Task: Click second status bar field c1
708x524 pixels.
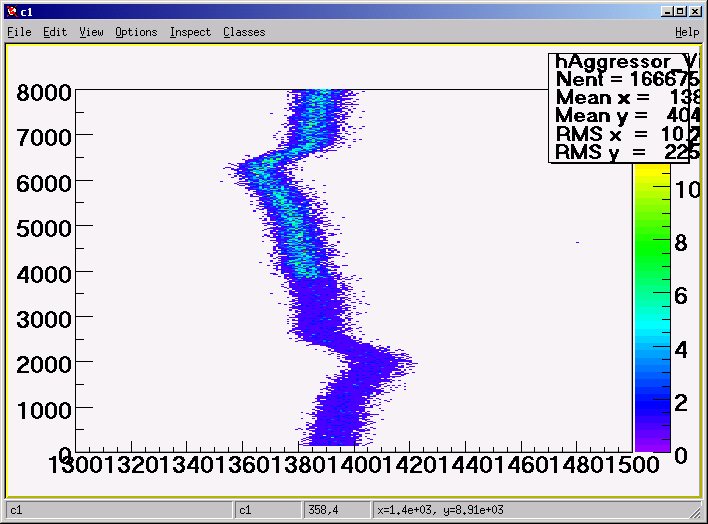Action: 268,510
